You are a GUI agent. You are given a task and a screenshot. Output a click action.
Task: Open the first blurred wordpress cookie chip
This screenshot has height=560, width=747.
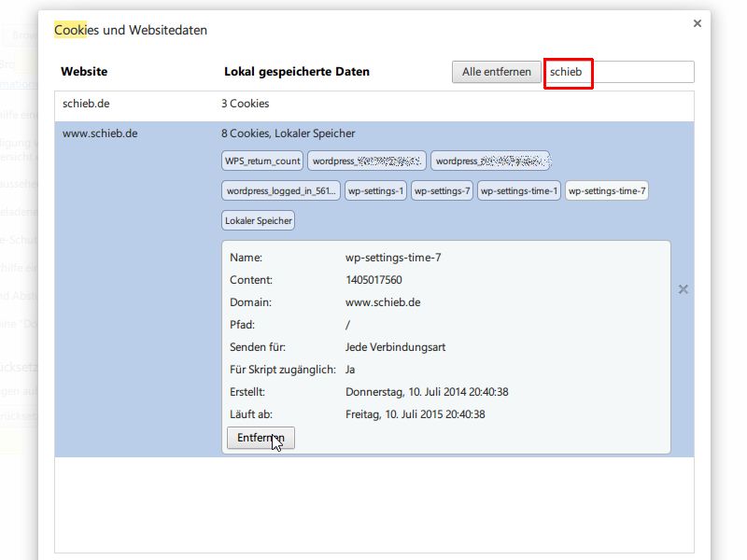[x=367, y=161]
